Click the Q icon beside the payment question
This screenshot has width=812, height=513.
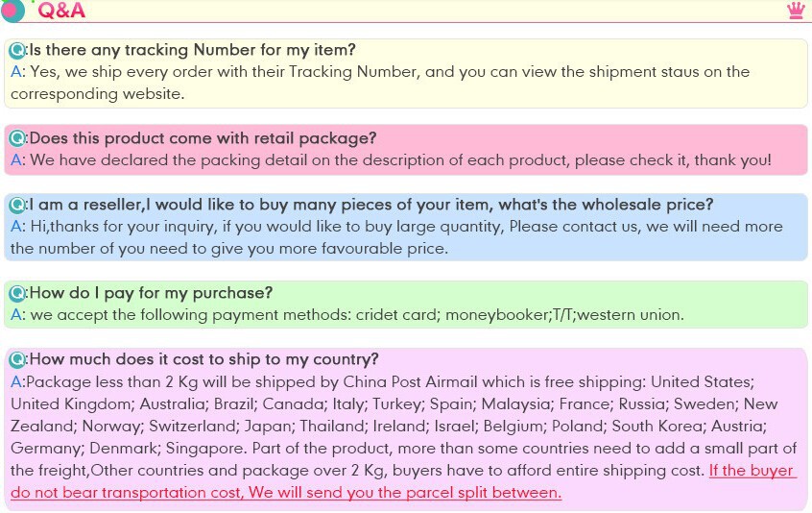click(17, 293)
